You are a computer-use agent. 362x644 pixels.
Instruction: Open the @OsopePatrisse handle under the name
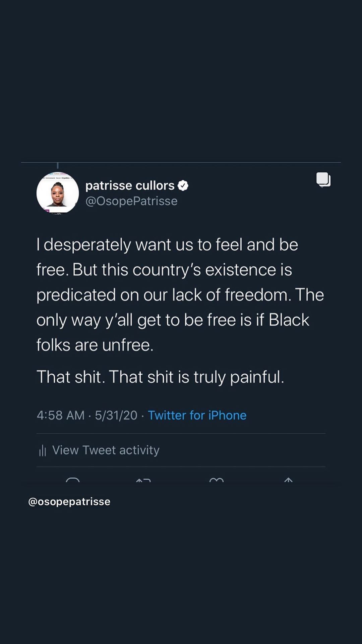[x=131, y=201]
